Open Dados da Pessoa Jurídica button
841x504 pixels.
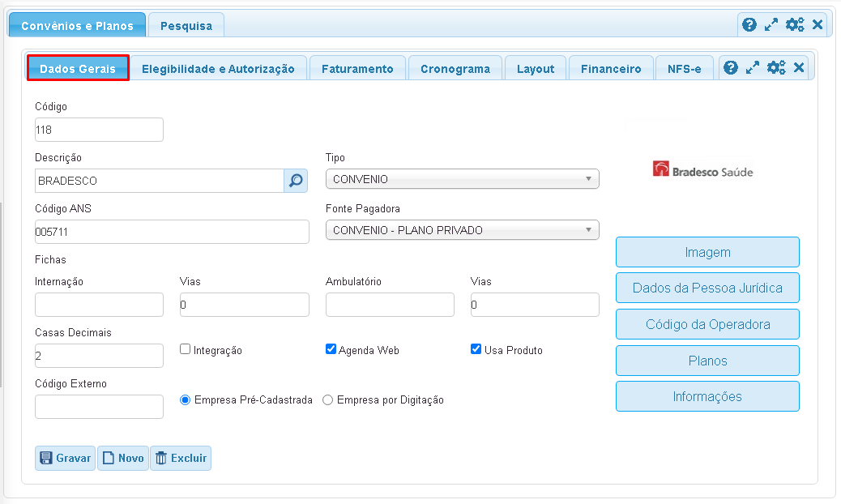[x=707, y=288]
